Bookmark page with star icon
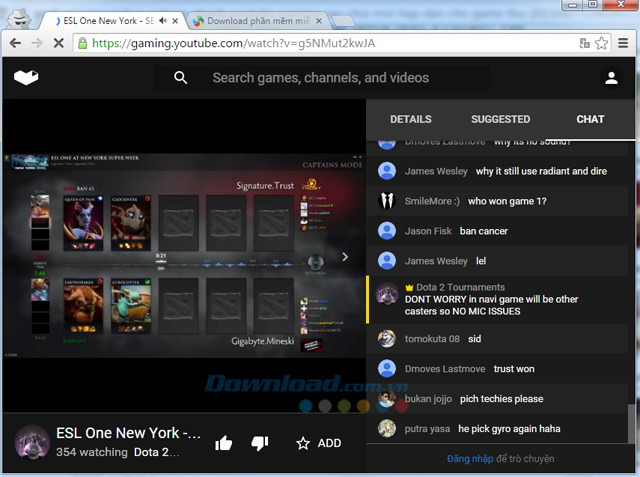The height and width of the screenshot is (477, 640). (x=601, y=43)
